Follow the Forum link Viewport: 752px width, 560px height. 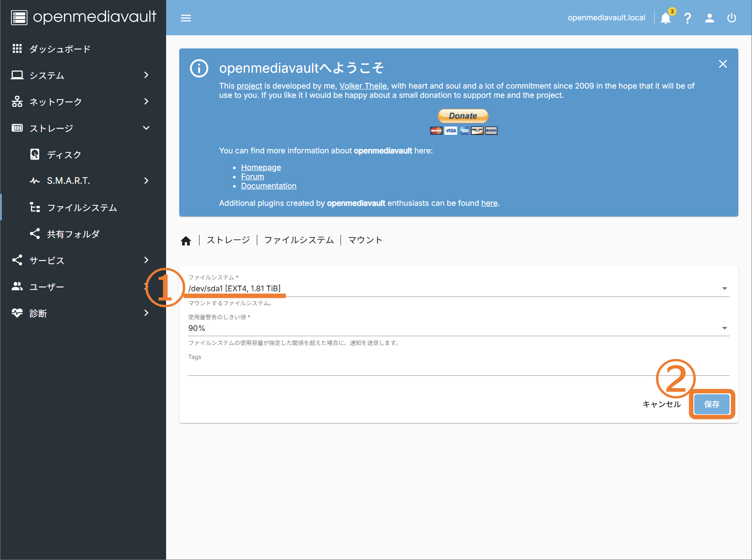[x=252, y=177]
